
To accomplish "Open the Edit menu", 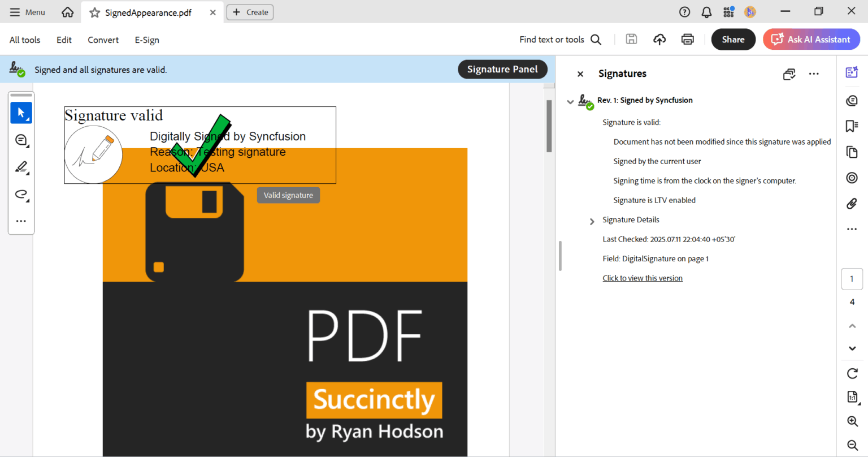I will point(63,40).
